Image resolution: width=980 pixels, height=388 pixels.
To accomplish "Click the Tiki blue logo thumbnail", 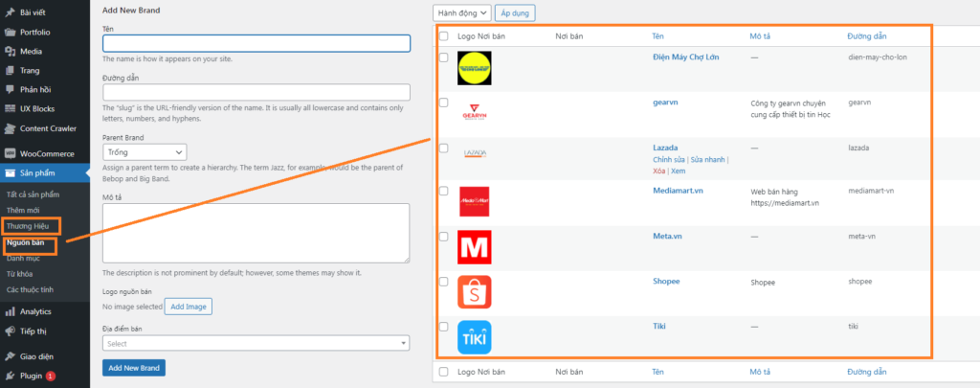I will point(475,337).
